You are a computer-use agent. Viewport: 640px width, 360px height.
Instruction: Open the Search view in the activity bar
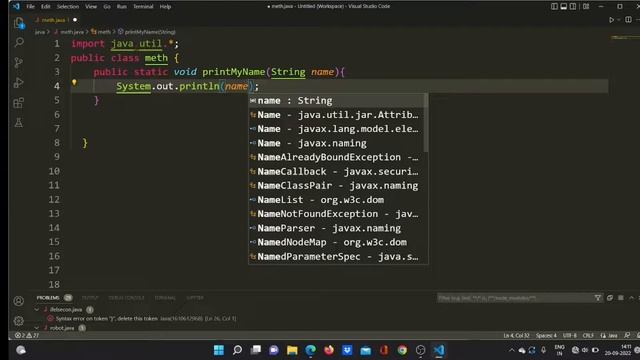19,42
